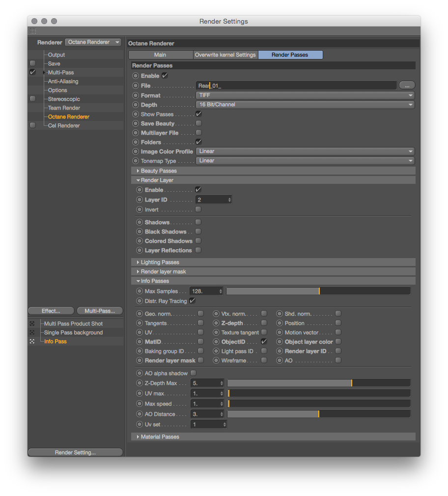Enable the Save Beauty checkbox
This screenshot has width=448, height=496.
click(x=198, y=123)
